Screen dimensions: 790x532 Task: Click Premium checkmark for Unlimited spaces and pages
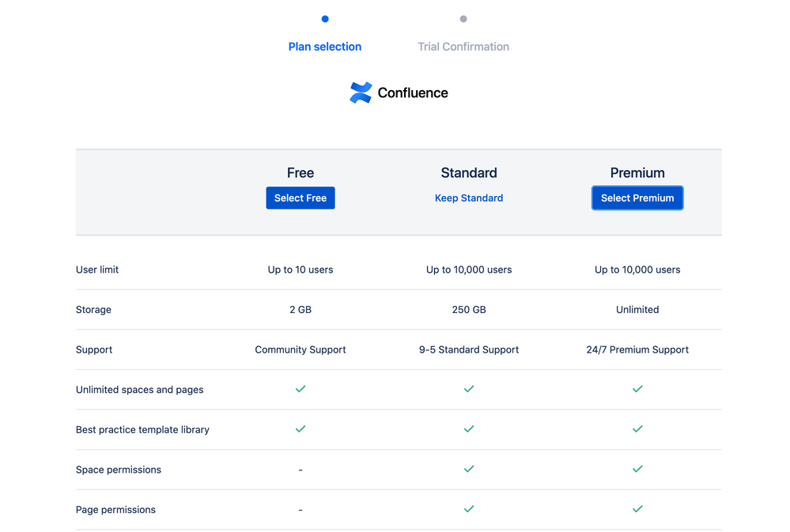(x=637, y=389)
